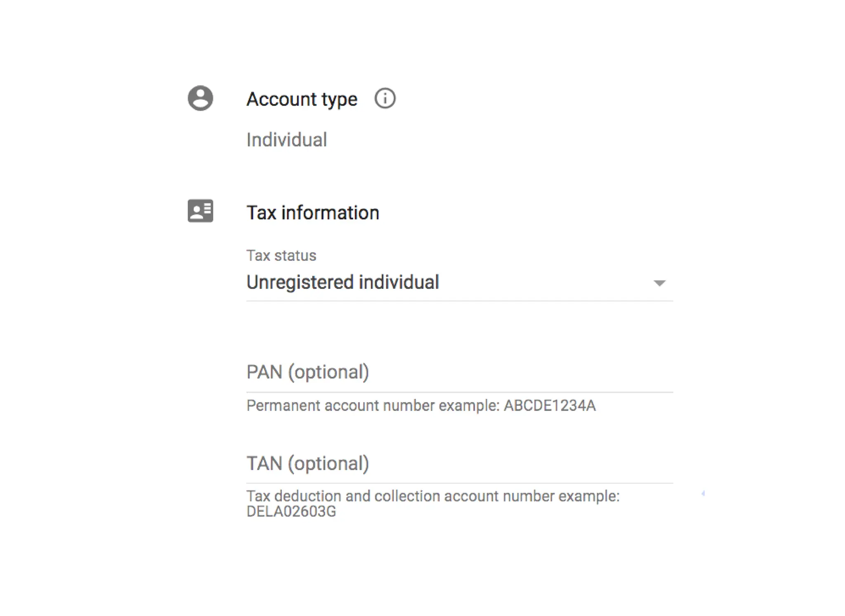Viewport: 845px width, 616px height.
Task: Click the account person avatar icon
Action: coord(201,98)
